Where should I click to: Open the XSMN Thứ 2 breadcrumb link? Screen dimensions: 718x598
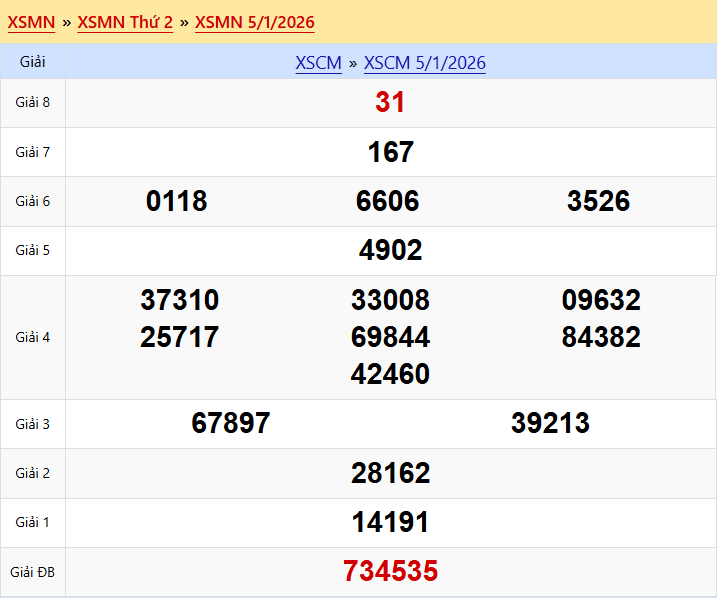pos(125,22)
